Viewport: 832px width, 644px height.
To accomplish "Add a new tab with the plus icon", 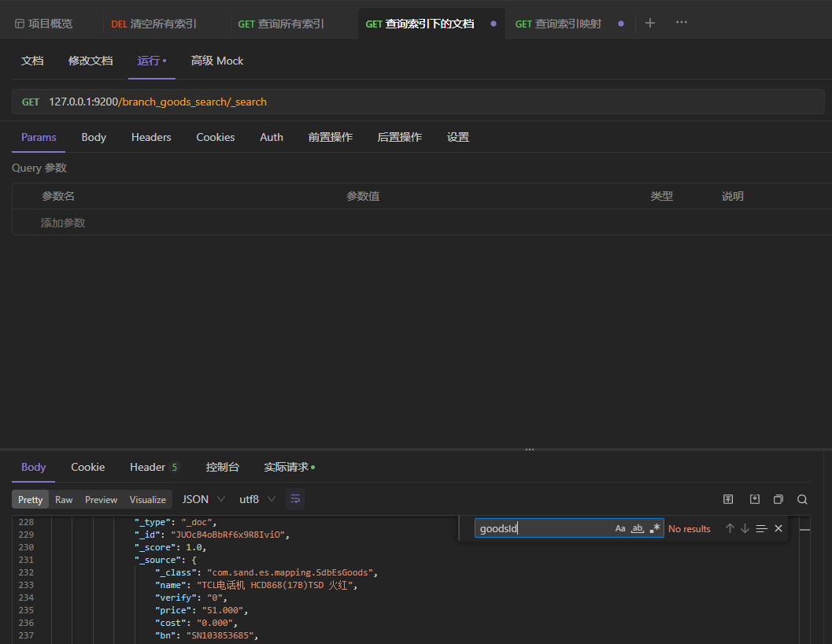I will click(650, 23).
